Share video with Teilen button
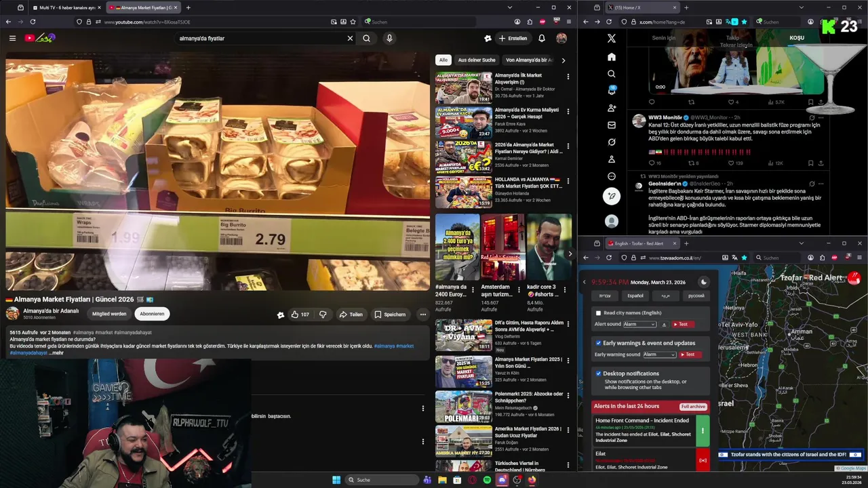Screen dimensions: 868x488 351,314
